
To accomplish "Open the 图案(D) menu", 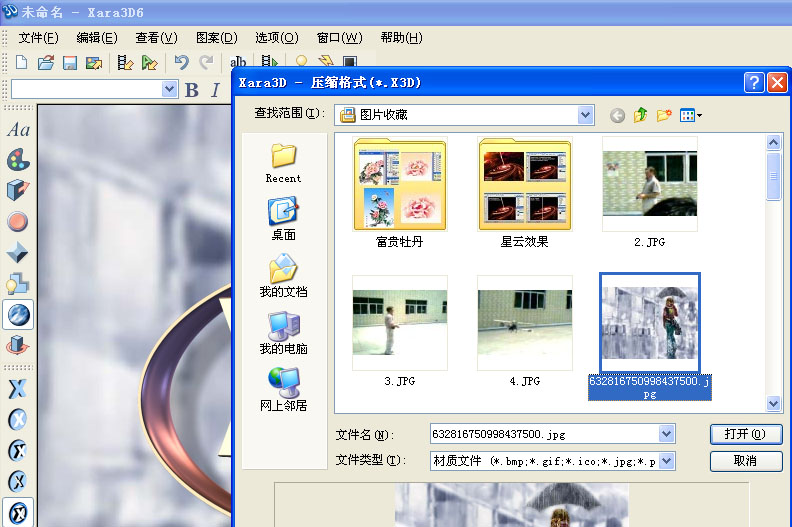I will tap(217, 38).
